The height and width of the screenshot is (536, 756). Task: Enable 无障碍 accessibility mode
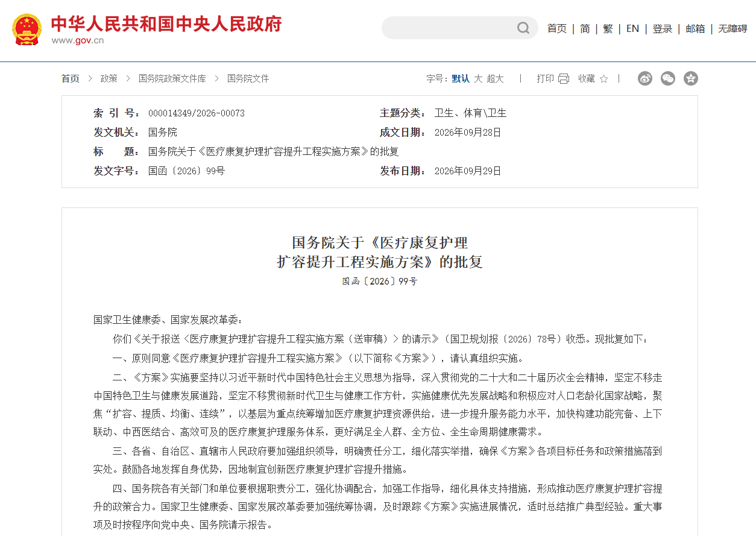click(x=732, y=29)
